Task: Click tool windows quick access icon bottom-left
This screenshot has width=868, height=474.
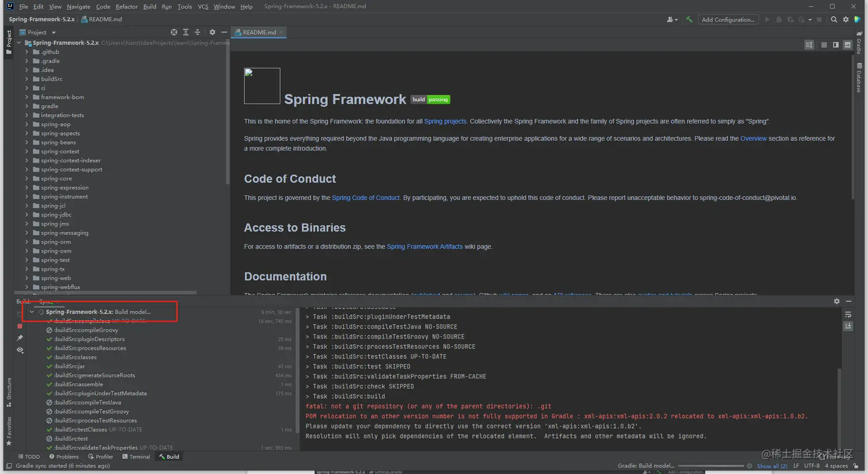Action: (x=9, y=466)
